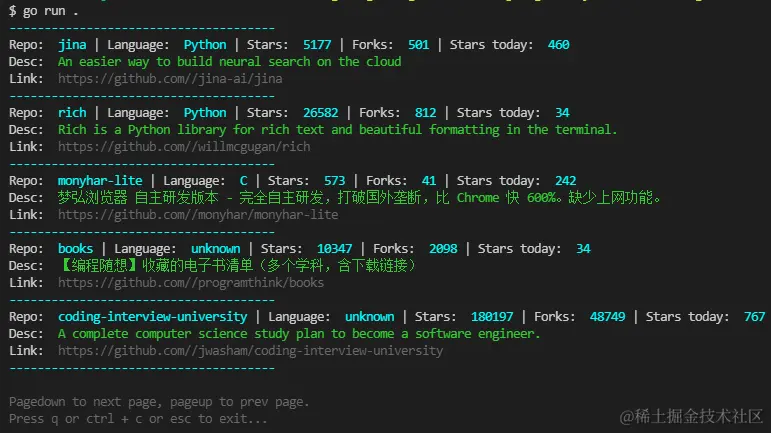Open the programthink/books GitHub link
Image resolution: width=771 pixels, height=433 pixels.
click(191, 283)
